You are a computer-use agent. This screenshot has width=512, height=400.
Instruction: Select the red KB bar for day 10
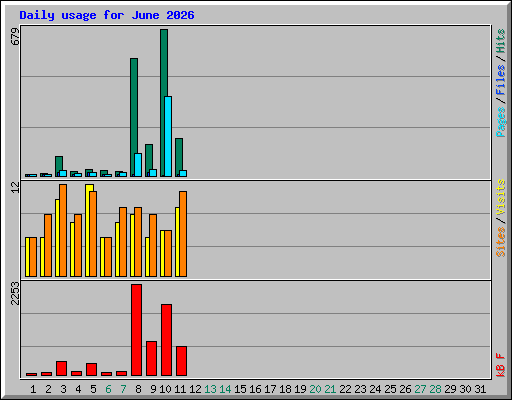click(x=166, y=340)
